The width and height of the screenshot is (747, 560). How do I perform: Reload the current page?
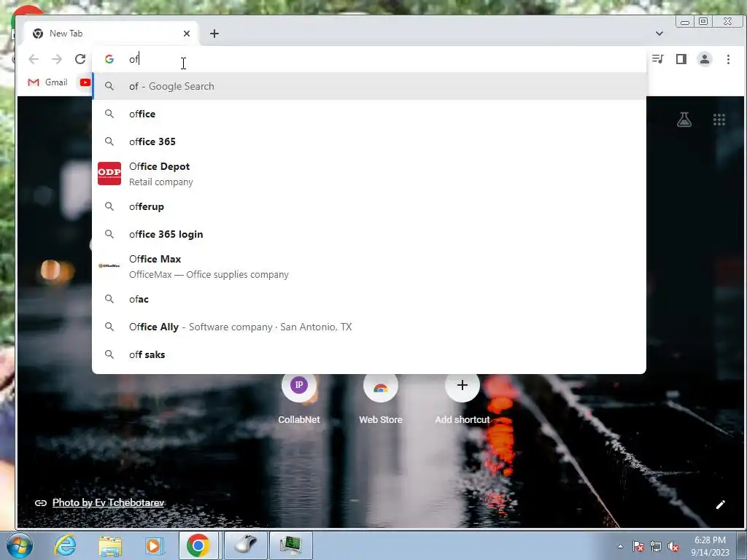pos(80,59)
